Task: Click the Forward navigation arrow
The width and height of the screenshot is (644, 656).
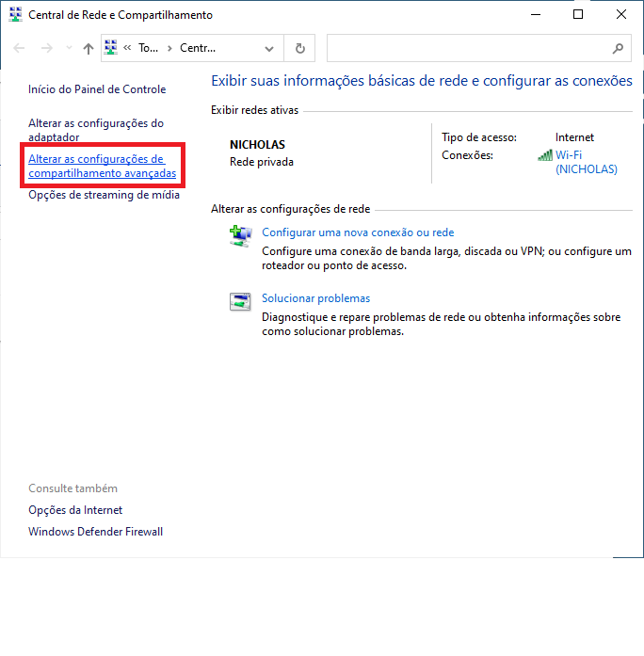Action: pyautogui.click(x=46, y=48)
